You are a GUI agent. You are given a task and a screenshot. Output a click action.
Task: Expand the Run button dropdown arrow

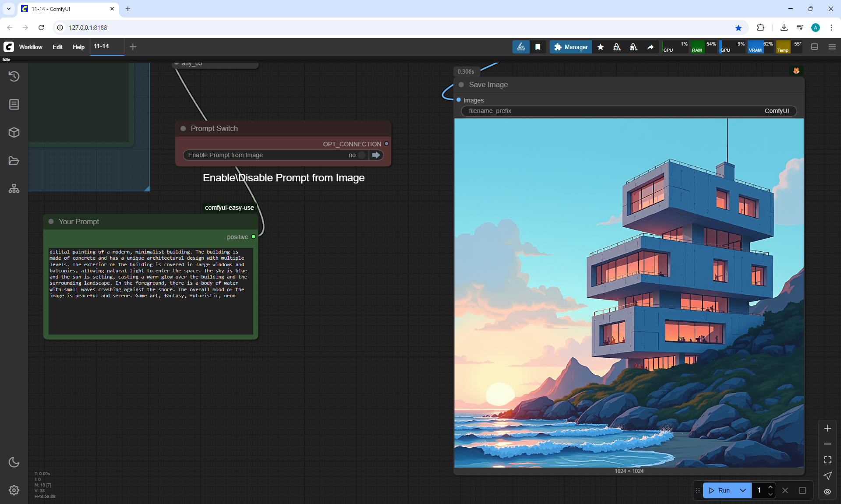pyautogui.click(x=743, y=490)
